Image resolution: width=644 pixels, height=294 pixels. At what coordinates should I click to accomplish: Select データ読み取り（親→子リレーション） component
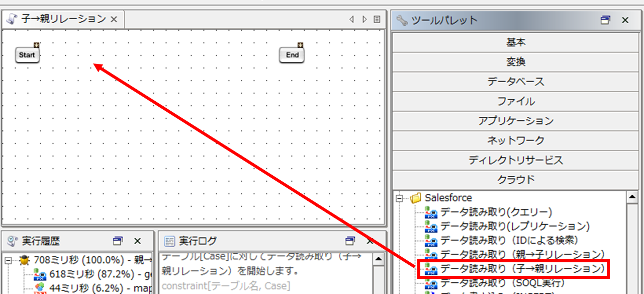click(x=522, y=255)
